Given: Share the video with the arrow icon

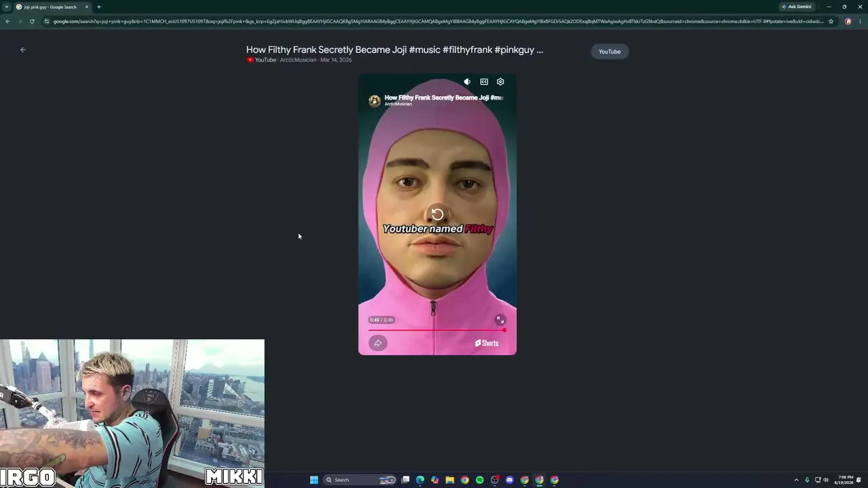Looking at the screenshot, I should [x=378, y=343].
